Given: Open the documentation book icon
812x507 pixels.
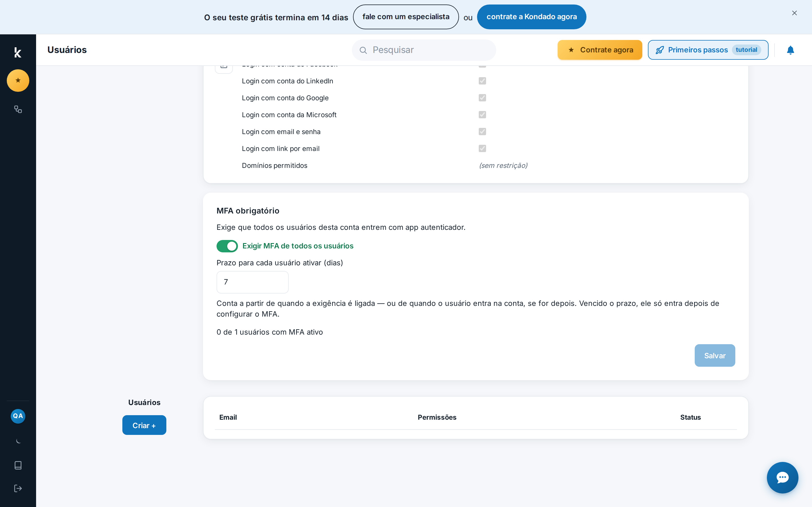Looking at the screenshot, I should pos(18,465).
